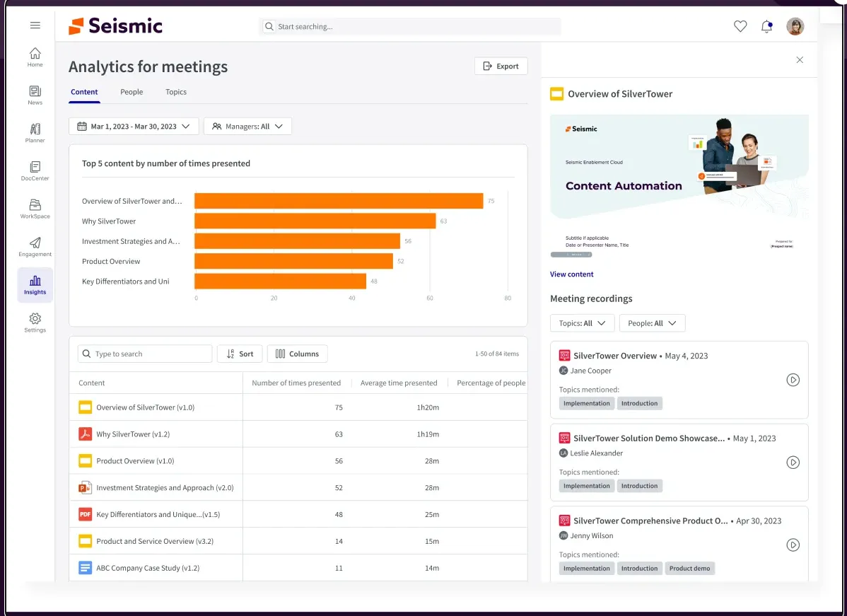847x616 pixels.
Task: Click the 'Meeting recordings' heading
Action: tap(591, 298)
